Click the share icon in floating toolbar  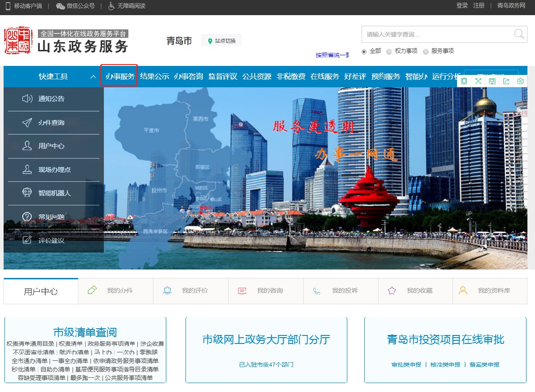(x=506, y=81)
